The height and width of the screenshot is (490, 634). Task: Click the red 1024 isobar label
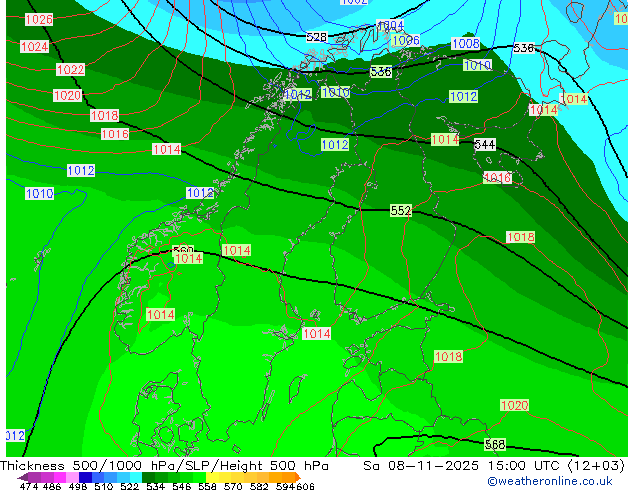click(x=34, y=46)
